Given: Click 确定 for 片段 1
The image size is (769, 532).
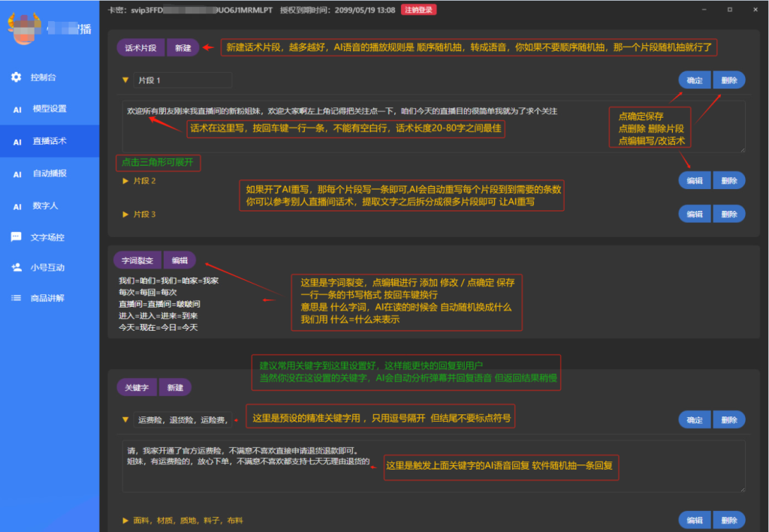Looking at the screenshot, I should pos(695,80).
